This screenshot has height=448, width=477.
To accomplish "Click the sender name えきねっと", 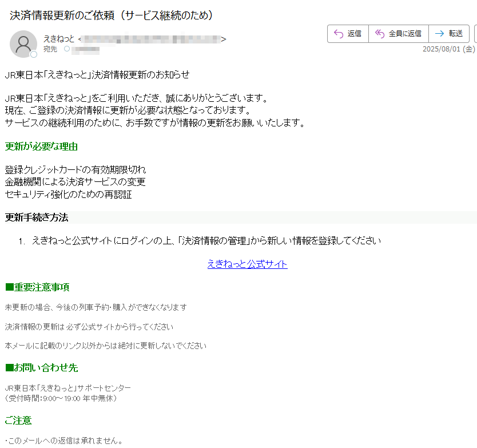I will coord(59,39).
